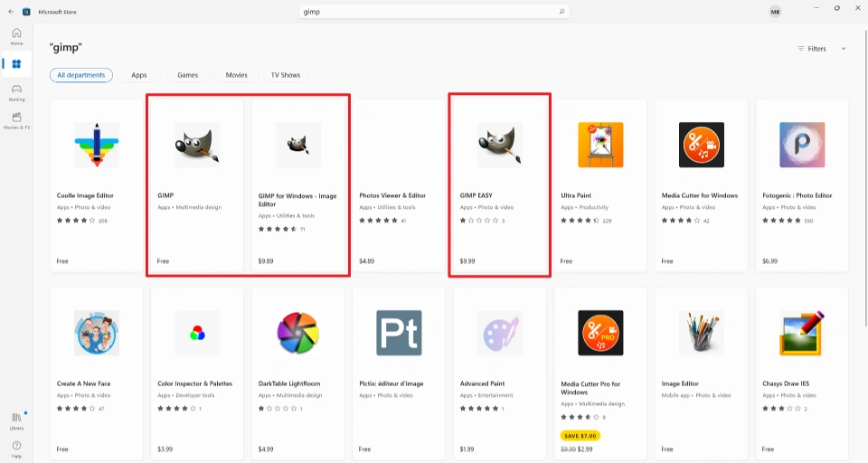868x463 pixels.
Task: Select the TV Shows filter tab
Action: coord(286,75)
